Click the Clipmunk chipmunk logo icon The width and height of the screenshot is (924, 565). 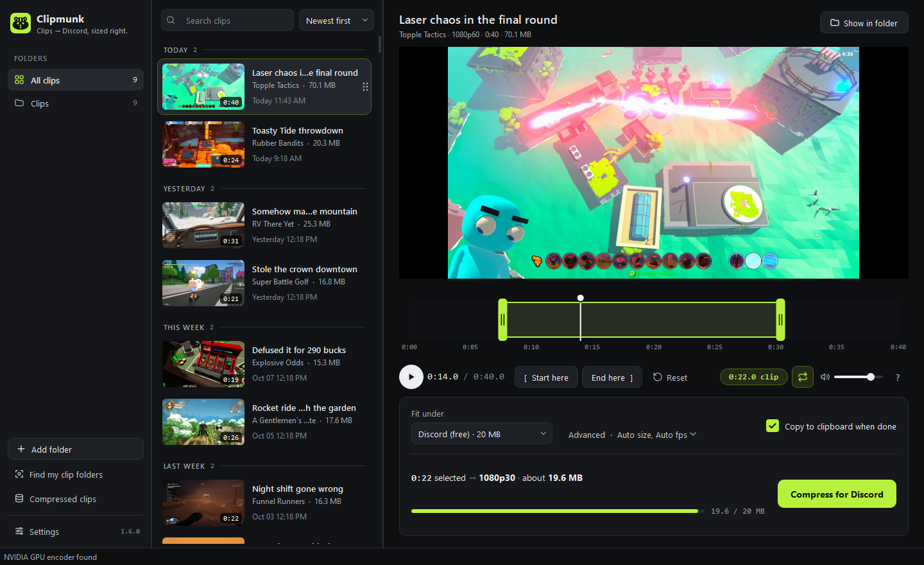[x=21, y=23]
